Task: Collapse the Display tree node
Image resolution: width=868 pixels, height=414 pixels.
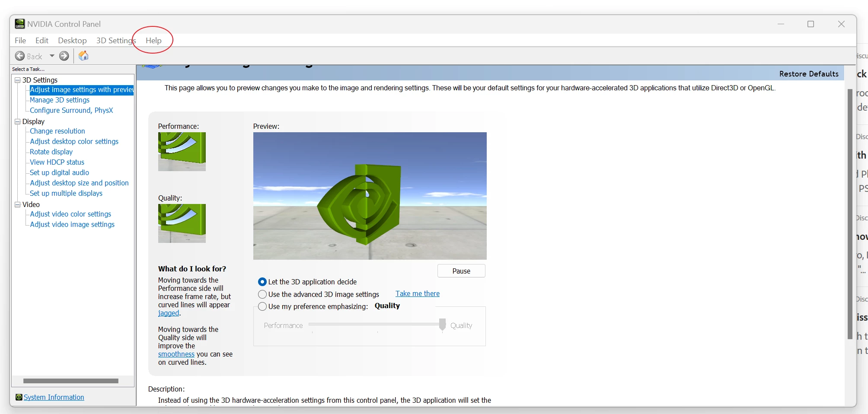Action: click(18, 121)
